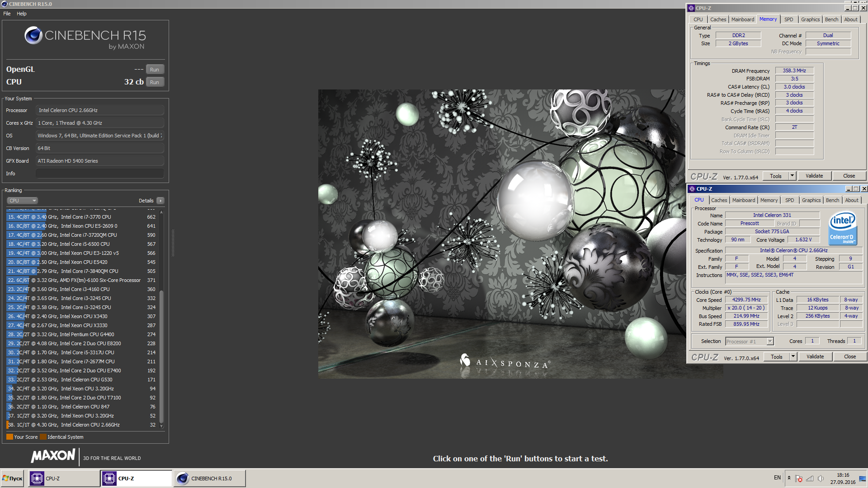868x488 pixels.
Task: Open the Help menu
Action: (x=22, y=14)
